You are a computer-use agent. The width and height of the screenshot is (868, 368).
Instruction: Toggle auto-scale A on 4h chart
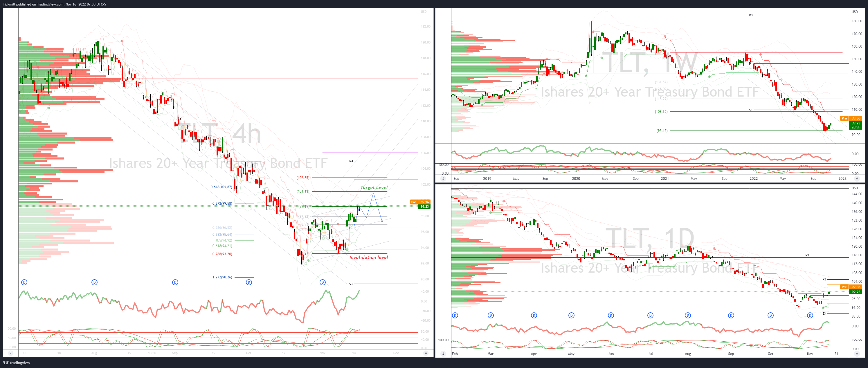pyautogui.click(x=426, y=353)
